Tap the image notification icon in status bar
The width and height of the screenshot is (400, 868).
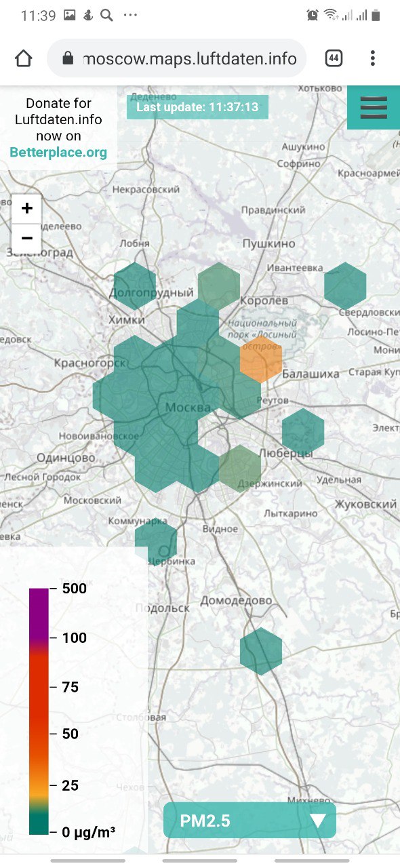70,15
